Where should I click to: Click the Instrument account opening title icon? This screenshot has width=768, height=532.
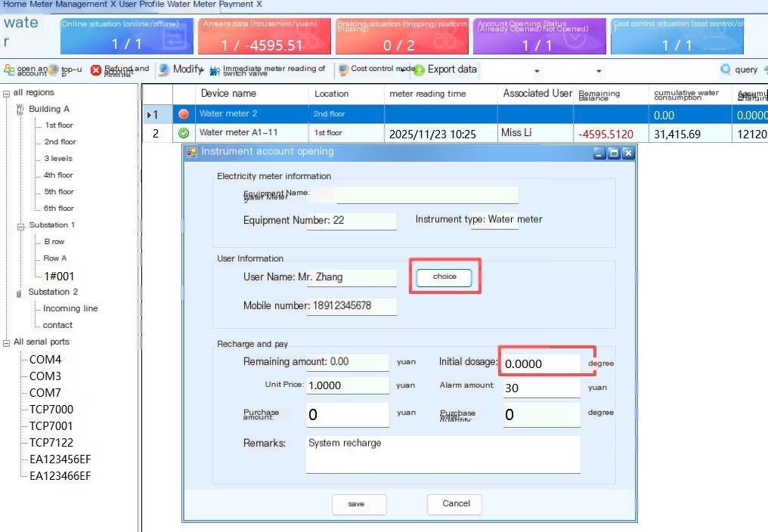[x=191, y=153]
